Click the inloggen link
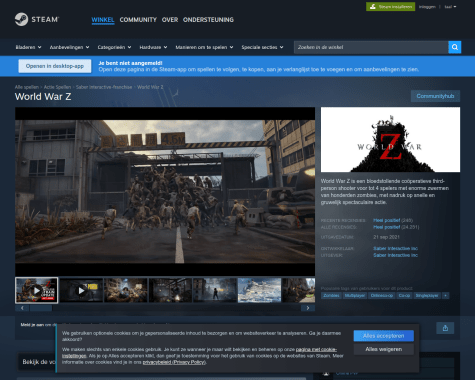 [427, 7]
